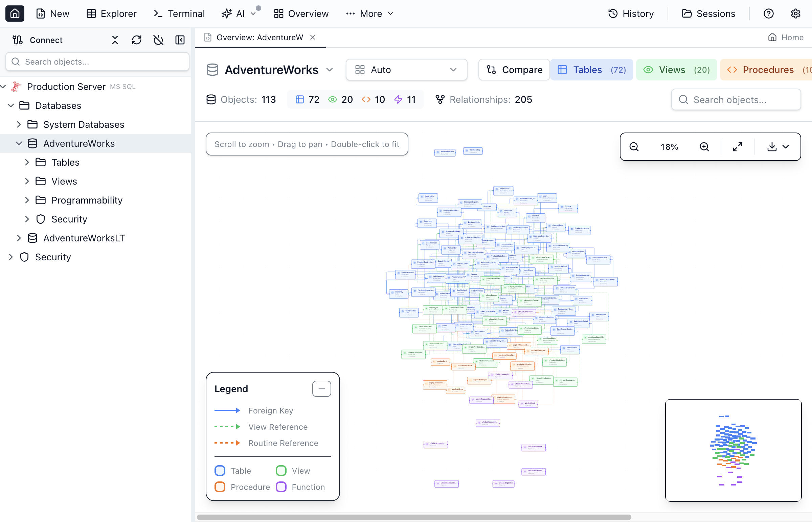The image size is (812, 522).
Task: Go to Home
Action: tap(786, 37)
